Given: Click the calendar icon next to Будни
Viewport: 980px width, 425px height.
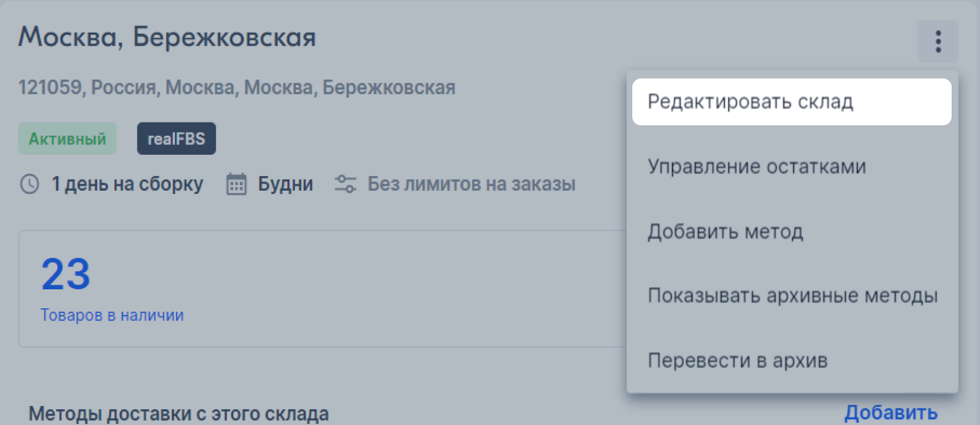Looking at the screenshot, I should click(237, 184).
